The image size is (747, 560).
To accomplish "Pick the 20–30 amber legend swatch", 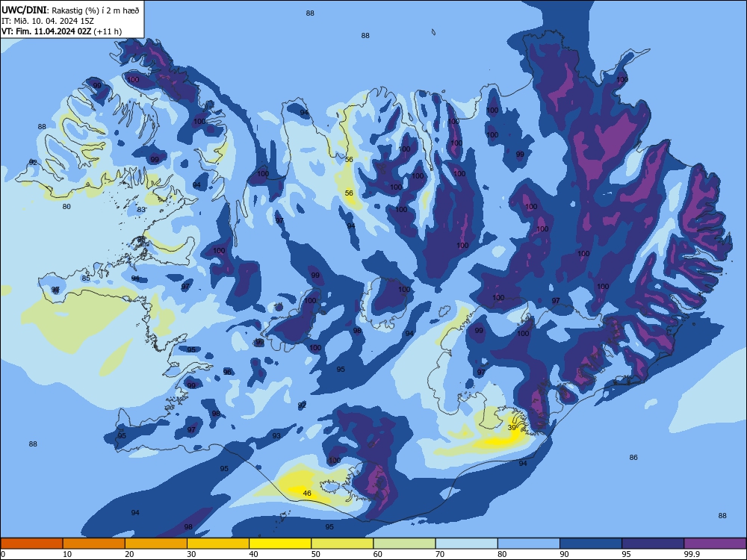I will (x=156, y=544).
